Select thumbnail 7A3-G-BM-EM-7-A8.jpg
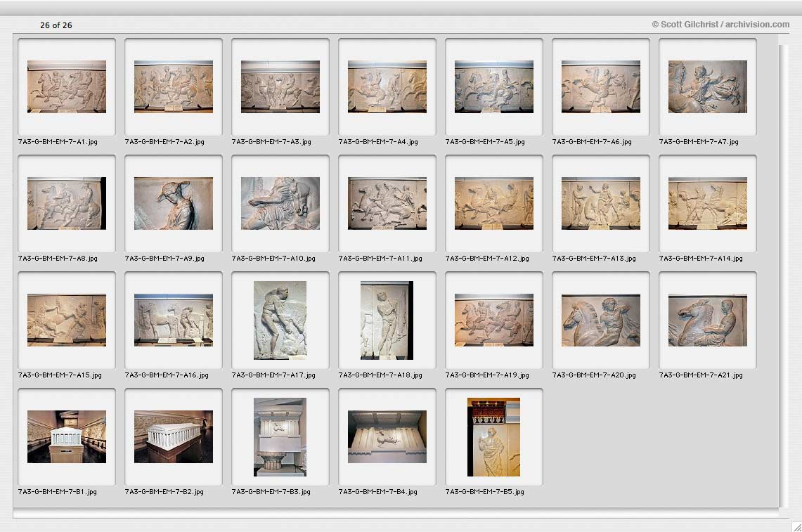 click(67, 203)
